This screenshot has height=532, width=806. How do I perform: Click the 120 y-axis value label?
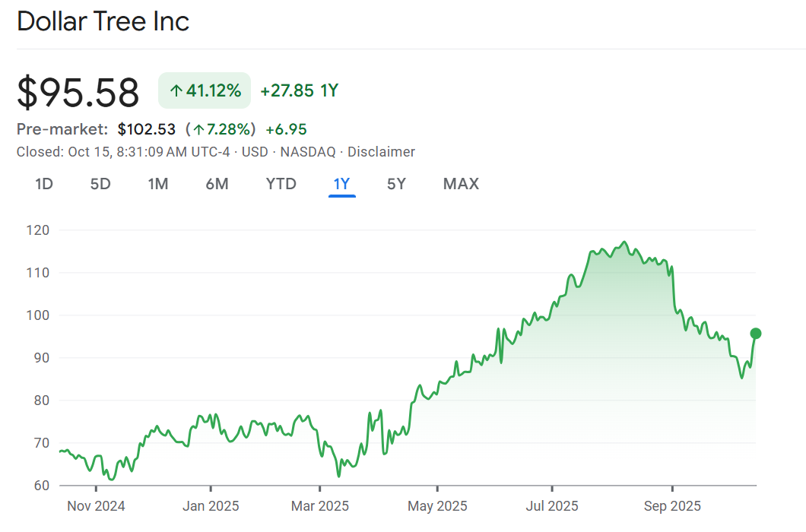pos(37,230)
